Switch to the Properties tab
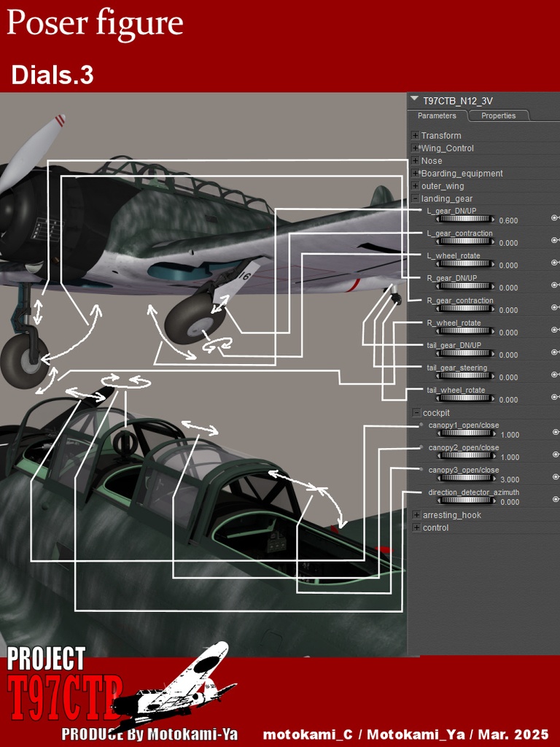This screenshot has height=747, width=560. [498, 116]
